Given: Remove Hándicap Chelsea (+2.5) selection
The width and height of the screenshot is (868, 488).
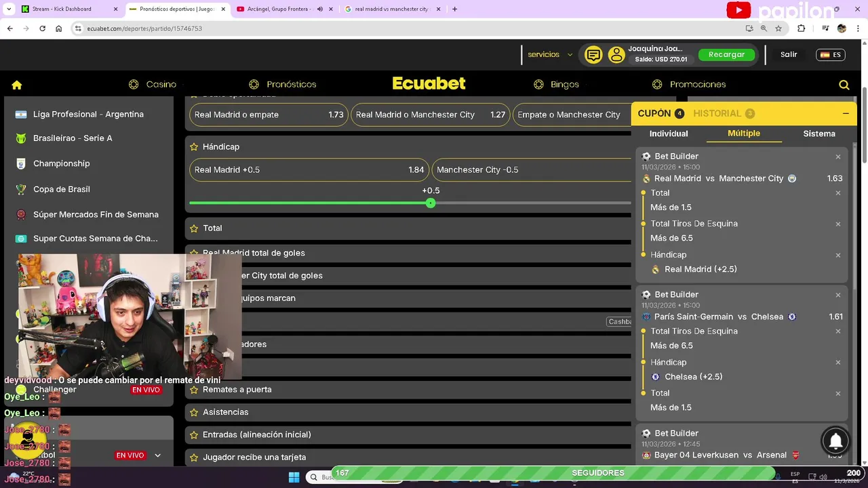Looking at the screenshot, I should pyautogui.click(x=838, y=363).
